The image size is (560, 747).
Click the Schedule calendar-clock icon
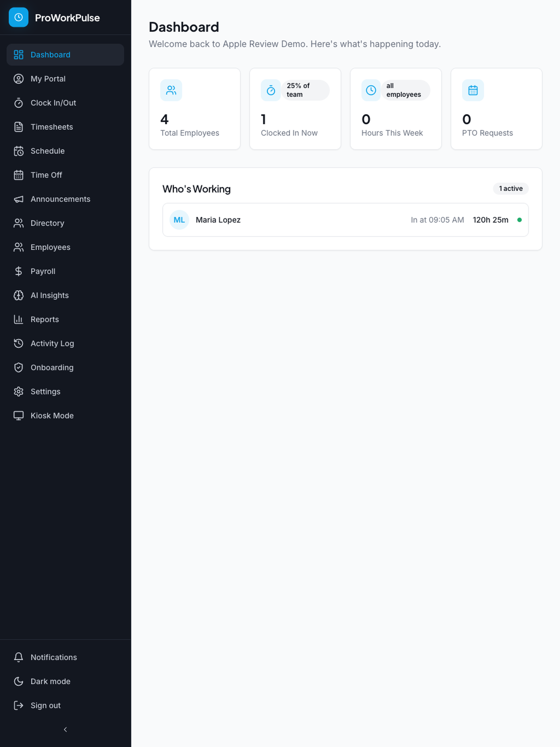coord(19,151)
